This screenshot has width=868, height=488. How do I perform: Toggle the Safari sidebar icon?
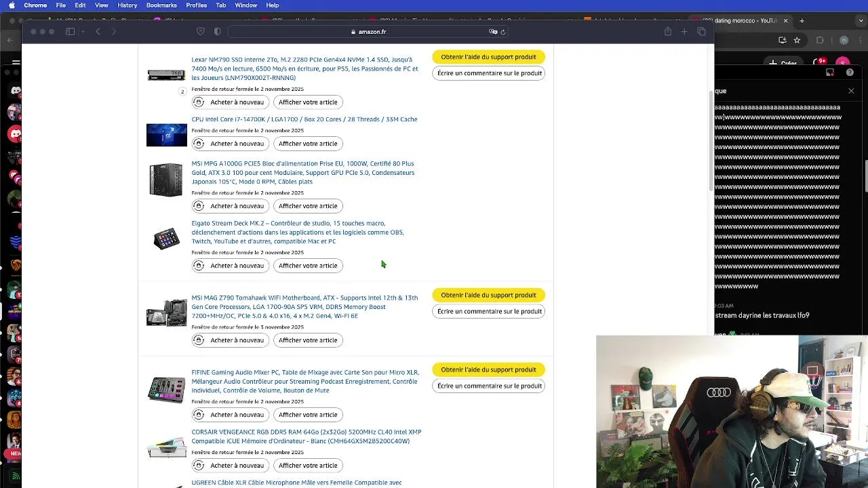click(70, 32)
